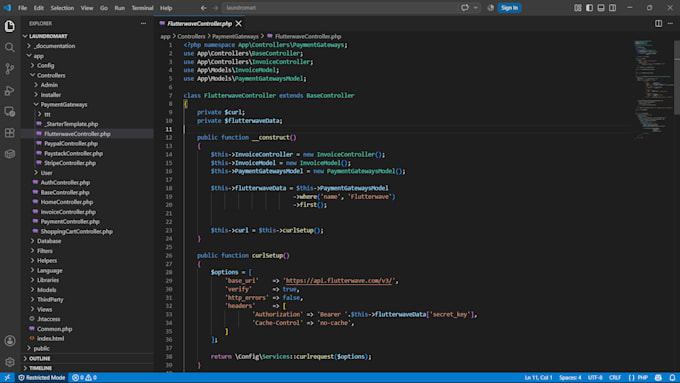This screenshot has height=383, width=680.
Task: Open the Extensions view
Action: click(x=10, y=133)
